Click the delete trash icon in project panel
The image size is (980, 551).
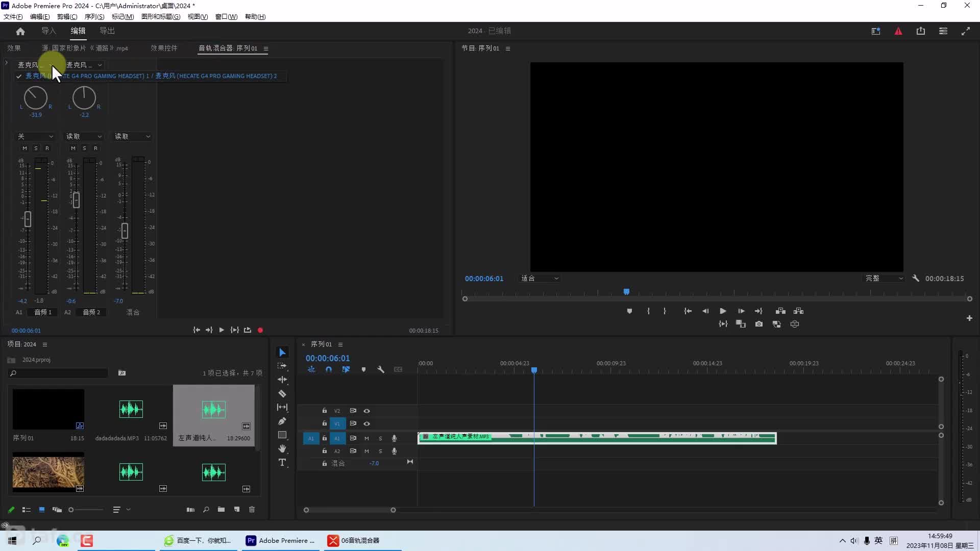tap(252, 510)
